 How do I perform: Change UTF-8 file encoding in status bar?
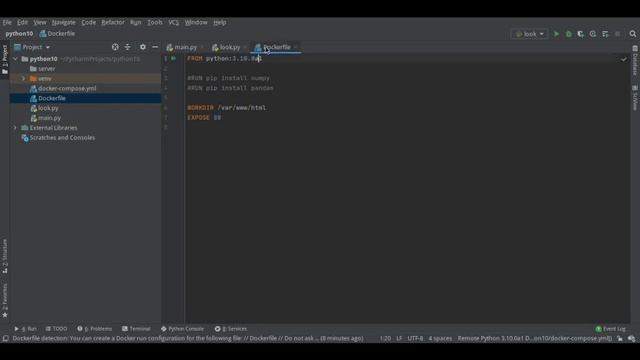415,338
